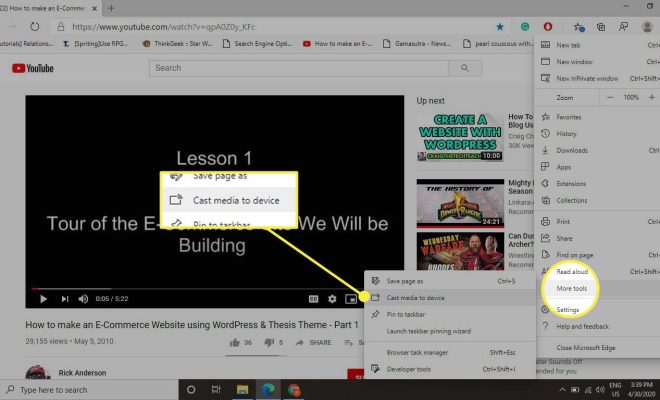660x400 pixels.
Task: Increase zoom with the plus button
Action: point(652,97)
